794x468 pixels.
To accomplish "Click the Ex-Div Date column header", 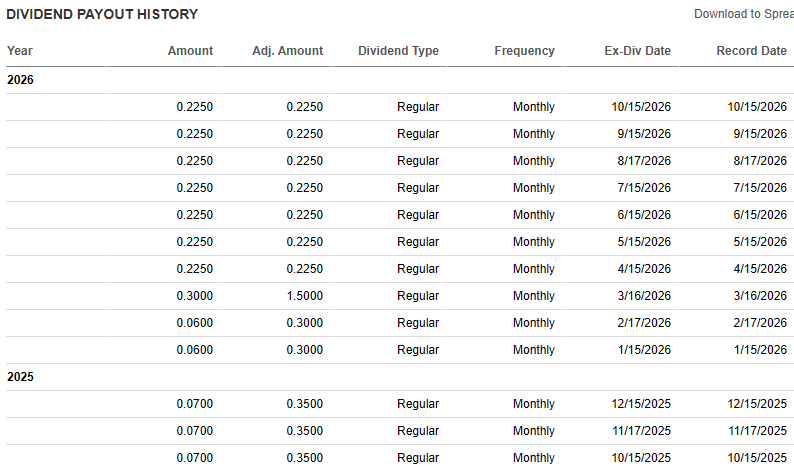I will 638,51.
